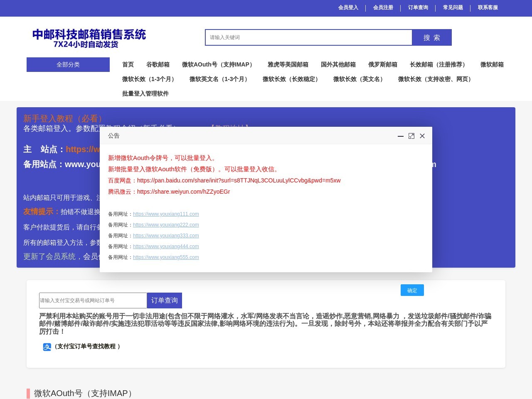The height and width of the screenshot is (399, 532).
Task: Click the 确定 confirm button
Action: (x=412, y=290)
